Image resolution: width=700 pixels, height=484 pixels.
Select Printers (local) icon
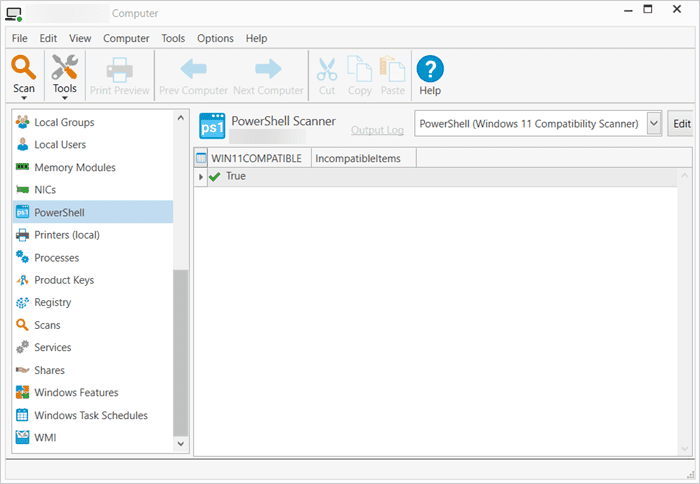point(22,235)
